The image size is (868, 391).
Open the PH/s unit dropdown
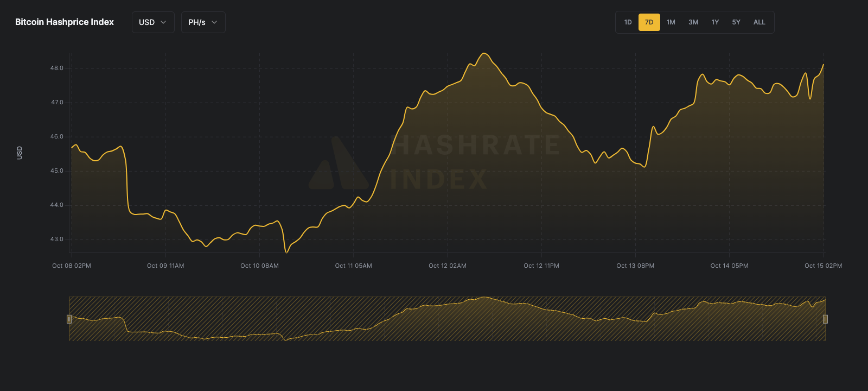[203, 22]
